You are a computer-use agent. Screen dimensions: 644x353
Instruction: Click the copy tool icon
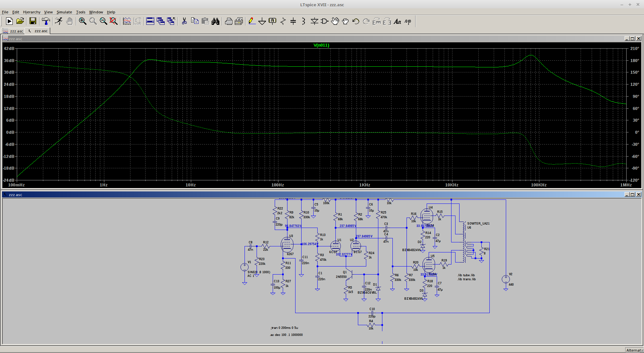[195, 21]
